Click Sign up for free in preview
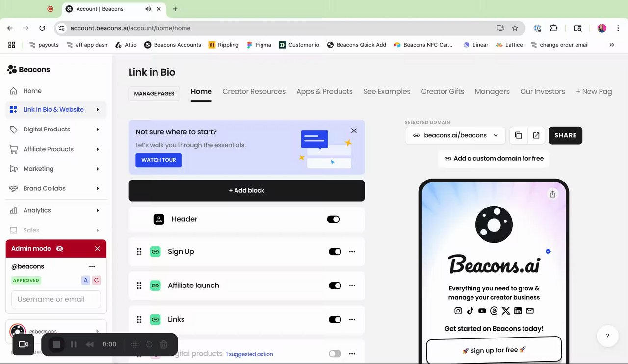The height and width of the screenshot is (364, 628). point(494,350)
